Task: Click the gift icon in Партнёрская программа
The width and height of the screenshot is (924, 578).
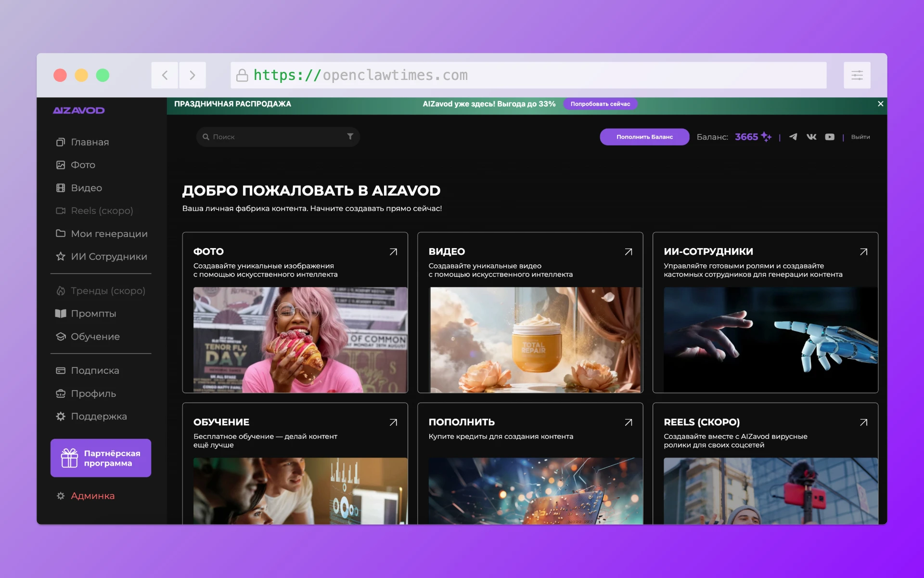Action: click(x=69, y=458)
